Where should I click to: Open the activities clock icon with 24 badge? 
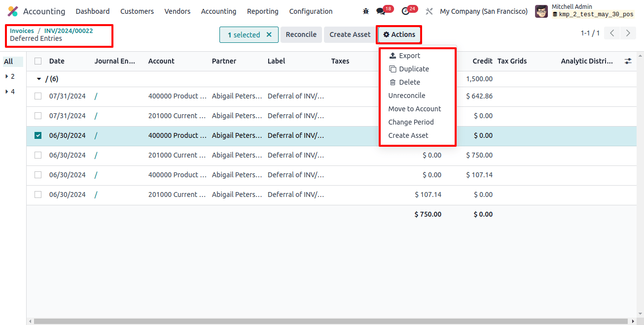(x=405, y=11)
